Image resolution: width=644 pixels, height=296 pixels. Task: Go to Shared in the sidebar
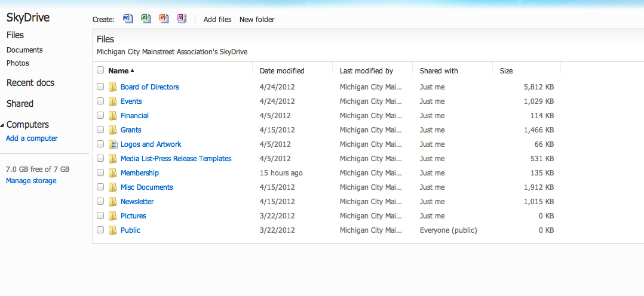[x=20, y=104]
